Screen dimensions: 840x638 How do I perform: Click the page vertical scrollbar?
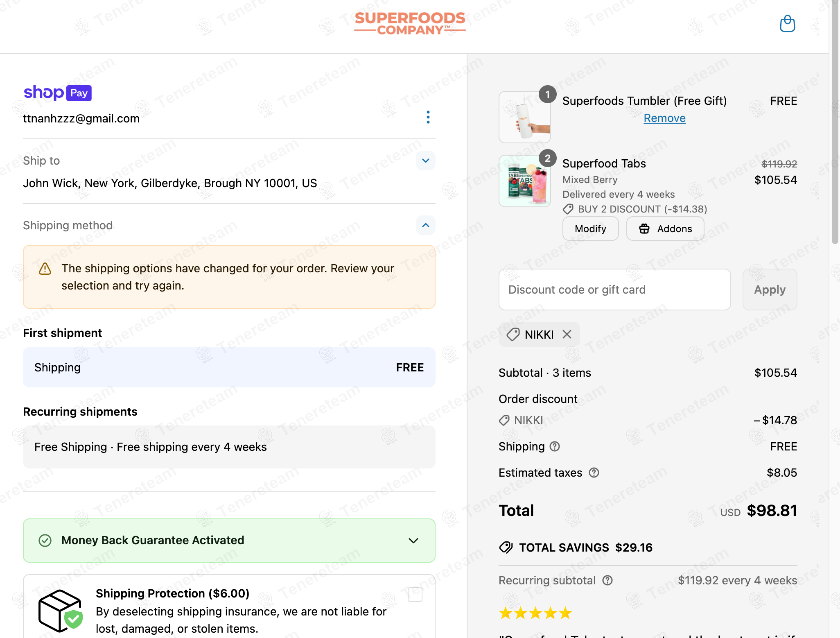click(x=835, y=123)
